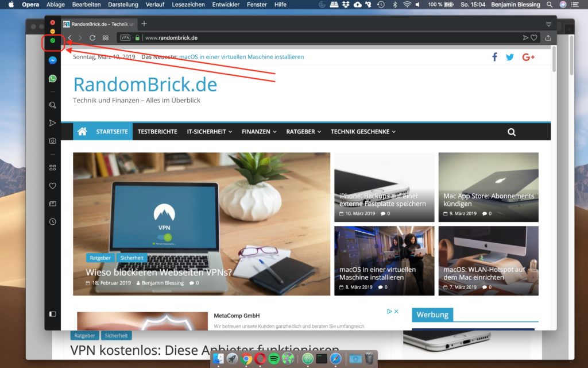Launch Spotify from the Dock
The width and height of the screenshot is (588, 368).
274,359
